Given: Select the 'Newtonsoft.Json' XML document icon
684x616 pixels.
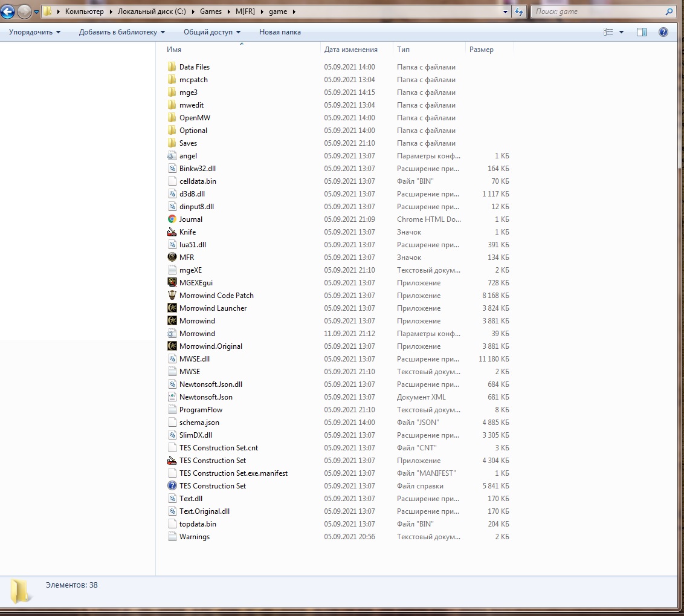Looking at the screenshot, I should point(172,397).
